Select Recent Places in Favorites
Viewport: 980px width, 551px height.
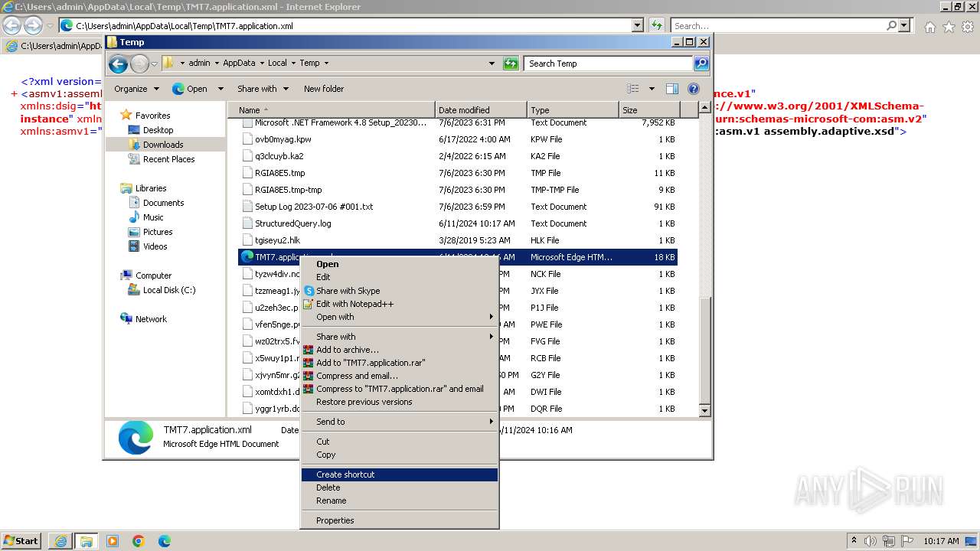(168, 159)
